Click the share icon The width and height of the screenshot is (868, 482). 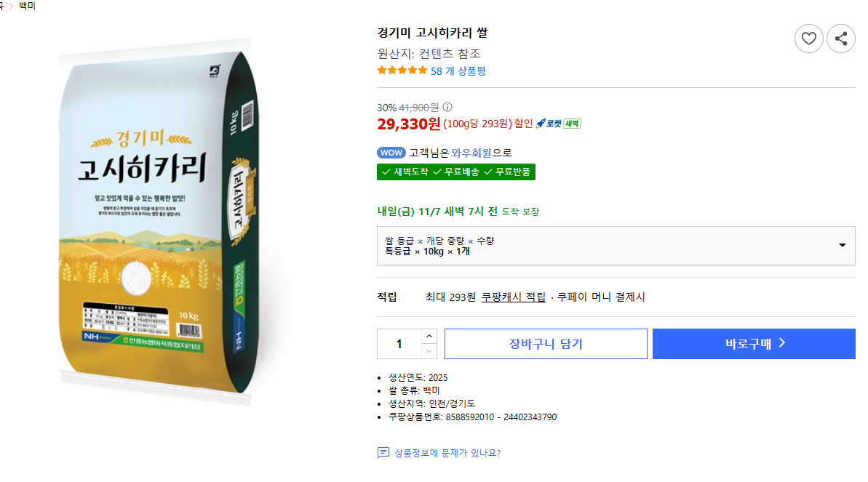pyautogui.click(x=841, y=39)
